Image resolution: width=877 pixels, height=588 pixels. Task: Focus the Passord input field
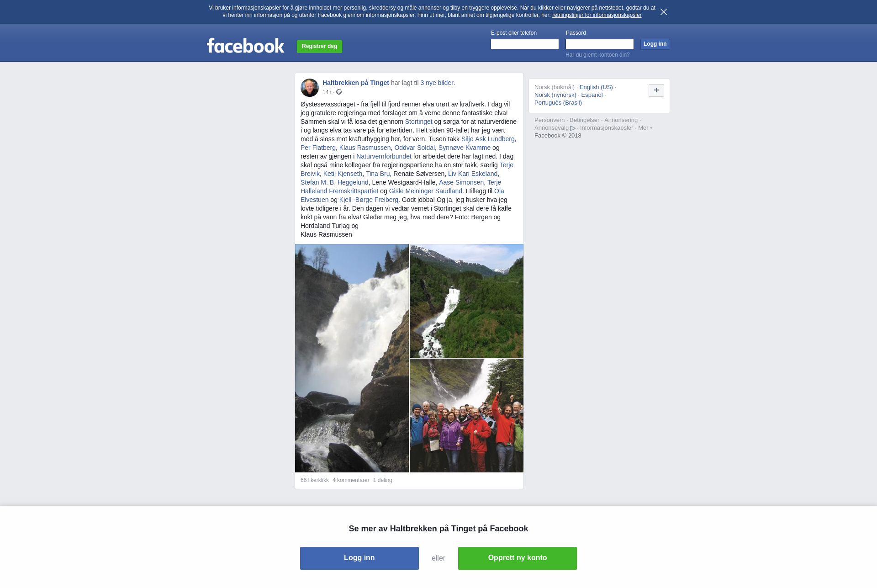click(600, 44)
